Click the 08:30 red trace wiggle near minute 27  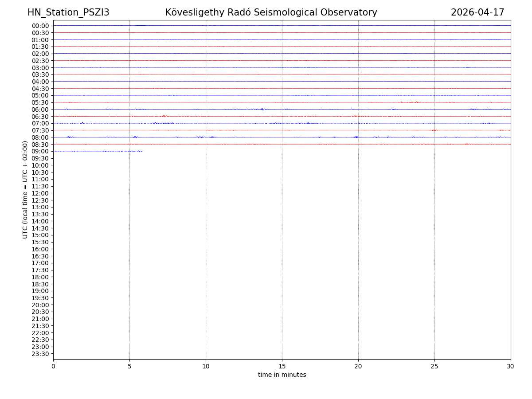[x=466, y=144]
